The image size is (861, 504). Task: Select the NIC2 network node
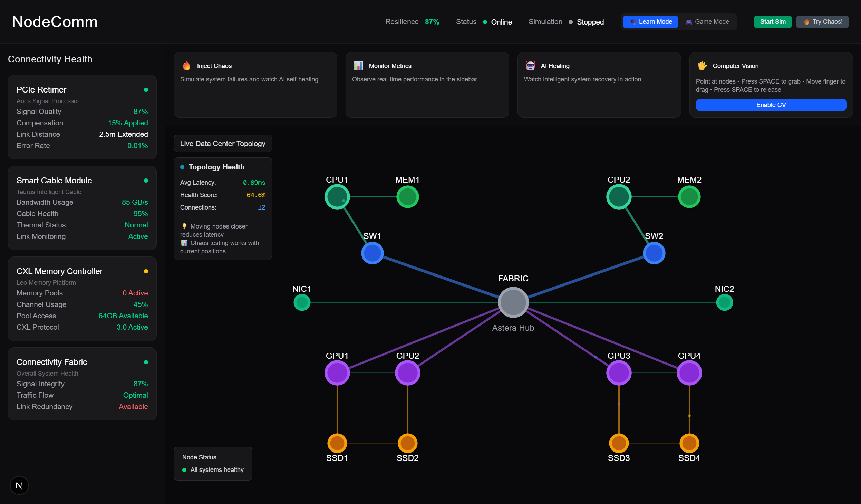(724, 302)
